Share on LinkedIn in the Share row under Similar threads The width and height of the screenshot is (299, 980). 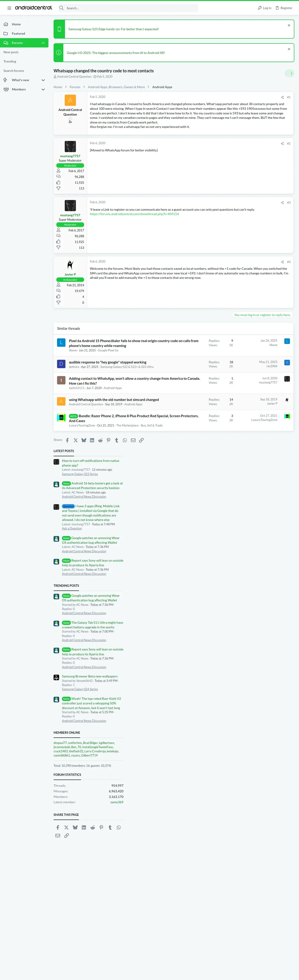point(92,440)
